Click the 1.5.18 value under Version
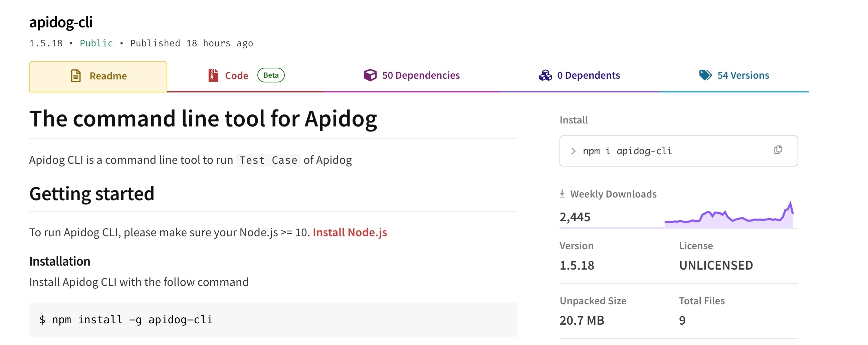 click(577, 266)
